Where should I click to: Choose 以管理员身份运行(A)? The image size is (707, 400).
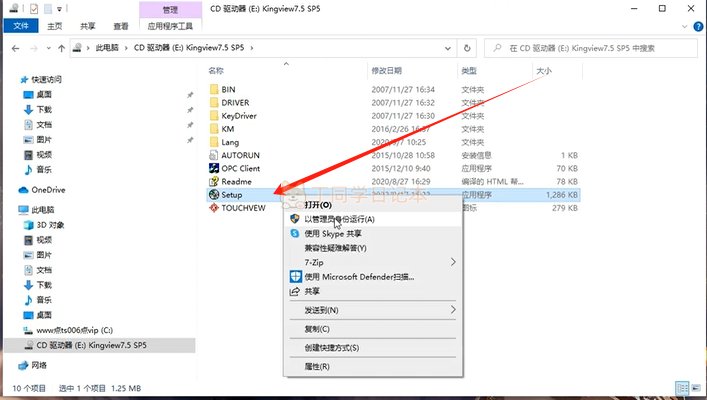coord(373,219)
